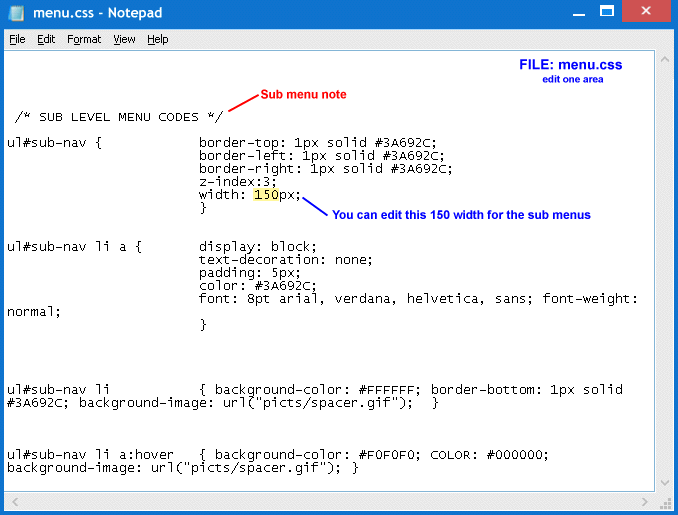Click the horizontal scrollbar track at the bottom
The height and width of the screenshot is (515, 678).
click(x=330, y=501)
